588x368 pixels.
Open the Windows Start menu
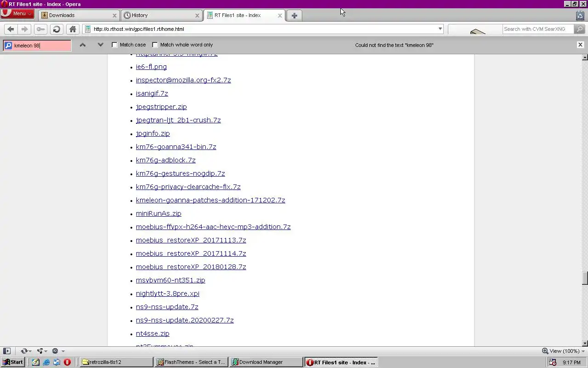[x=13, y=362]
